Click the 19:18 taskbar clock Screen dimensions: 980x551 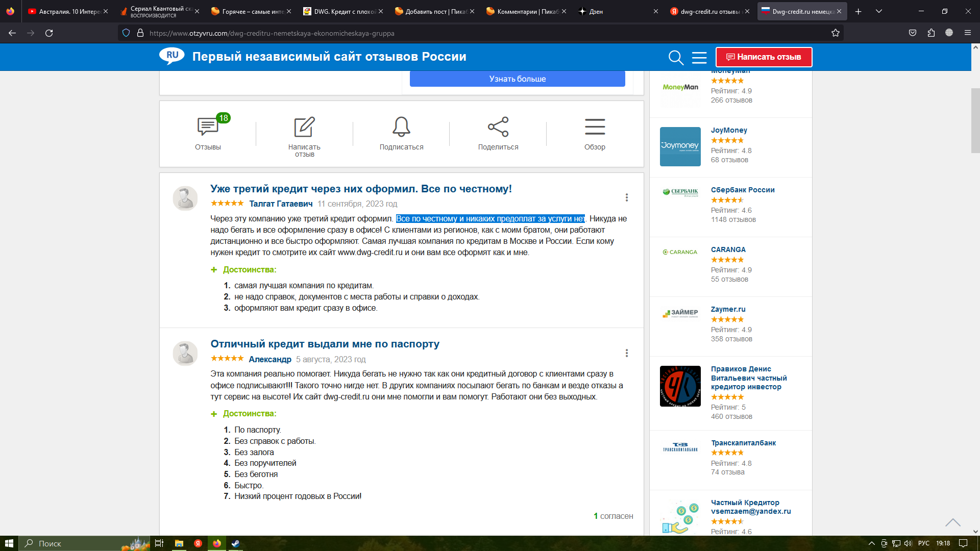click(943, 543)
